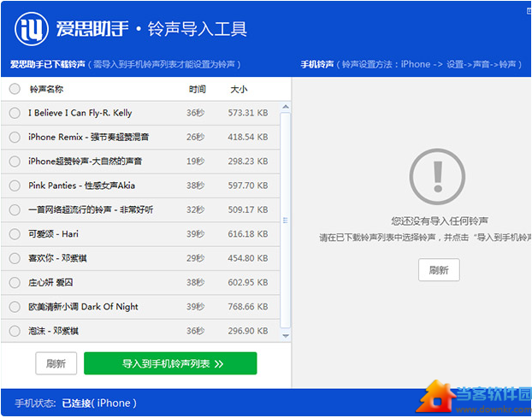Screen dimensions: 532x418
Task: Select the iPhone Remix ringtone radio button
Action: pyautogui.click(x=15, y=137)
